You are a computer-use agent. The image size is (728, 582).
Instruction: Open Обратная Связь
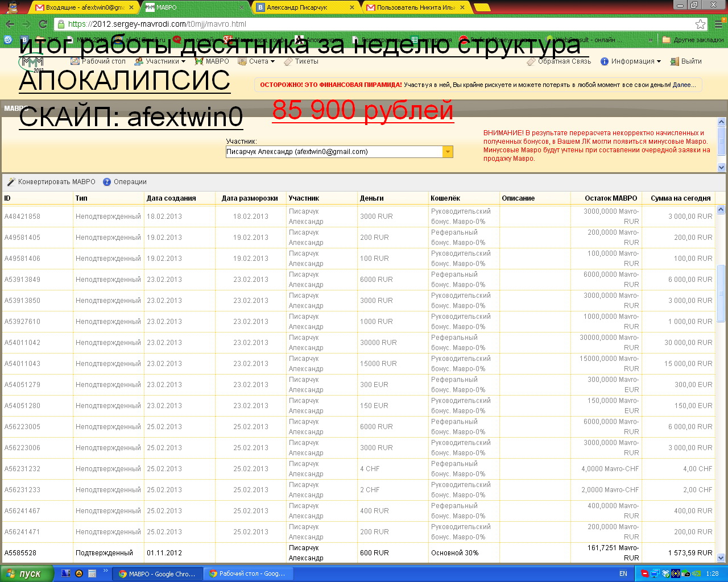559,61
